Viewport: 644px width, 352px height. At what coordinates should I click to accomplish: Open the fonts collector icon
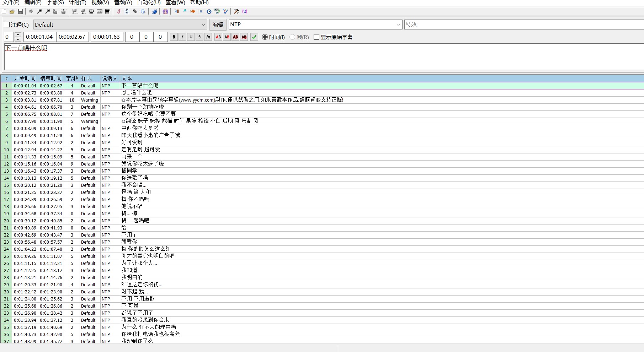(143, 11)
